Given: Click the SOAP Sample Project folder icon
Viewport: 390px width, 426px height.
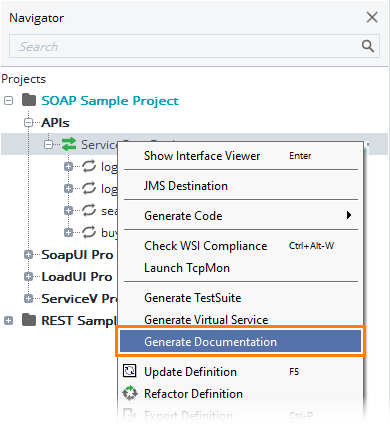Looking at the screenshot, I should pos(29,100).
